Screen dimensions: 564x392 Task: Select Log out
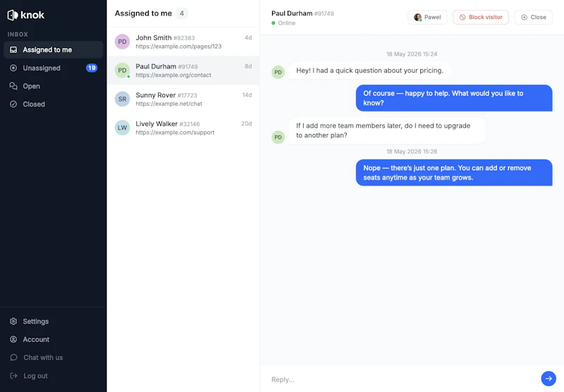coord(54,376)
